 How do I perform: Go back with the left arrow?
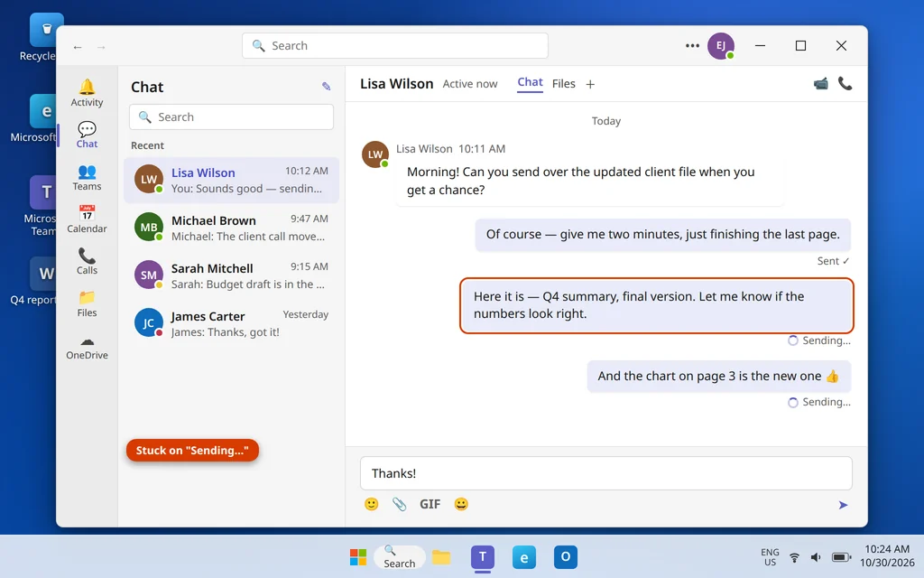(78, 47)
